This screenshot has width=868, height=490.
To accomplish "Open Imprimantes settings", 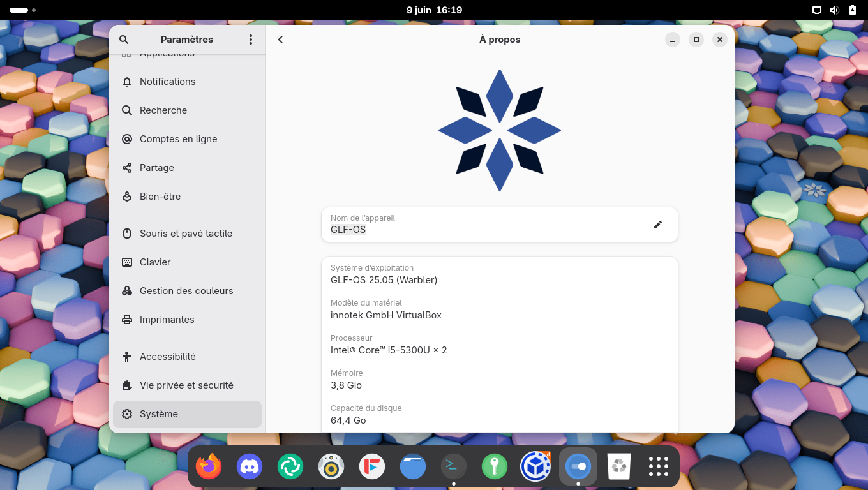I will (x=187, y=320).
